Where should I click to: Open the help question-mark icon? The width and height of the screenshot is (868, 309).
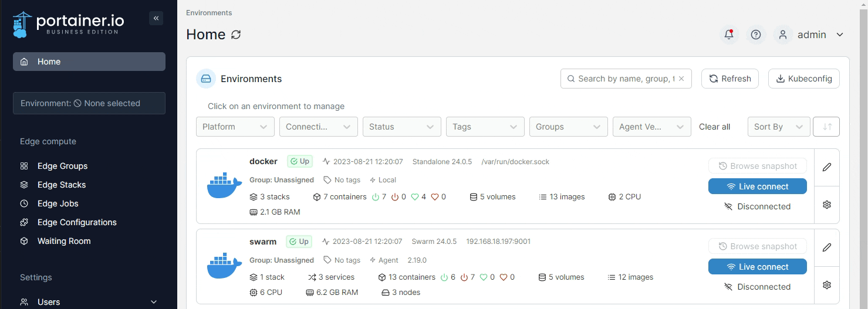coord(756,35)
